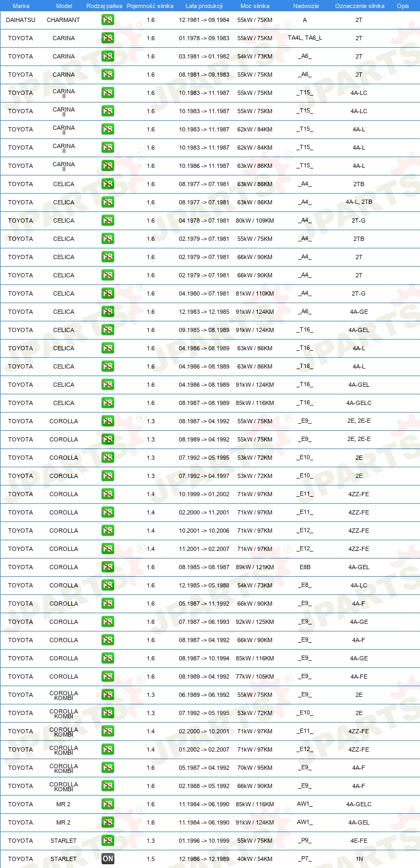This screenshot has height=868, width=420.
Task: Click the petrol icon for Corolla 08.1987 -> 10.1994
Action: tap(107, 658)
